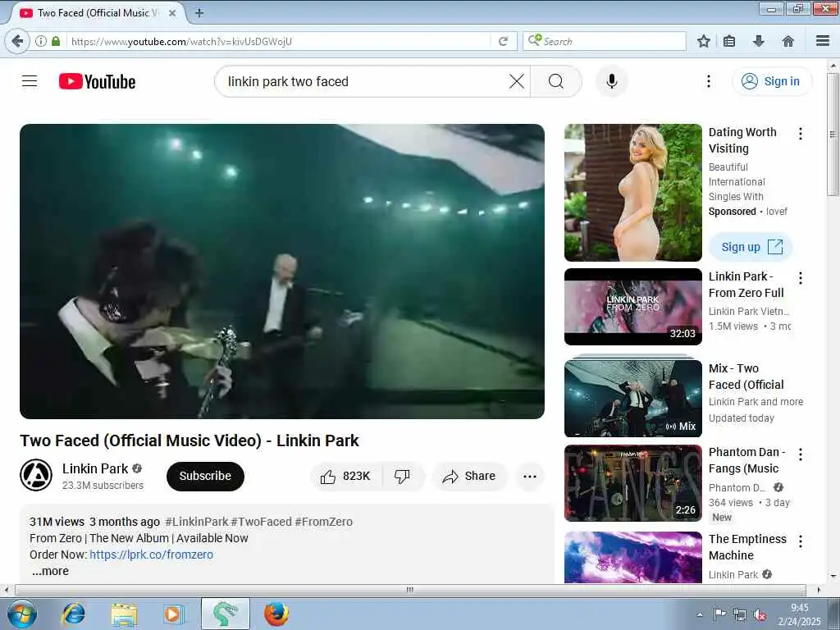
Task: Run search with magnifying glass button
Action: (556, 81)
